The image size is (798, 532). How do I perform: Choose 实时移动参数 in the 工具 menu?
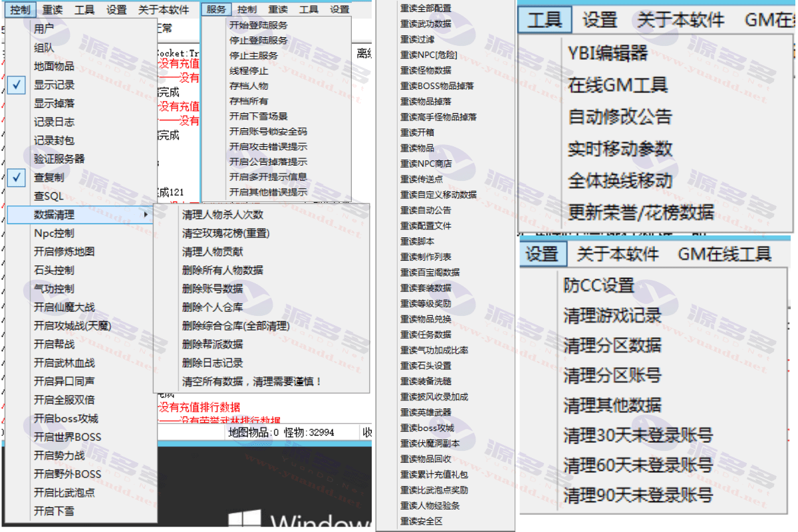click(620, 148)
